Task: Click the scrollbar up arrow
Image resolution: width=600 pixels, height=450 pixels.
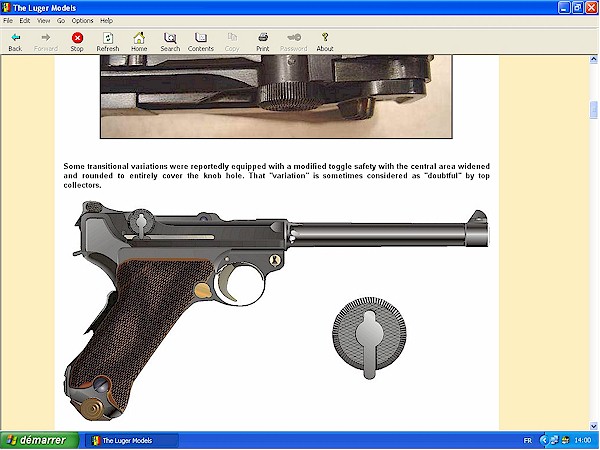Action: (x=593, y=59)
